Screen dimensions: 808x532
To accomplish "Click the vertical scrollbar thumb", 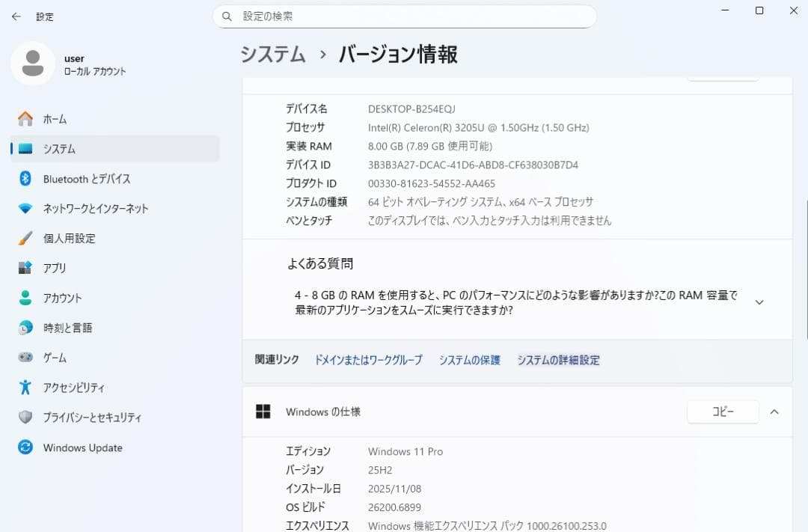I will coord(806,269).
